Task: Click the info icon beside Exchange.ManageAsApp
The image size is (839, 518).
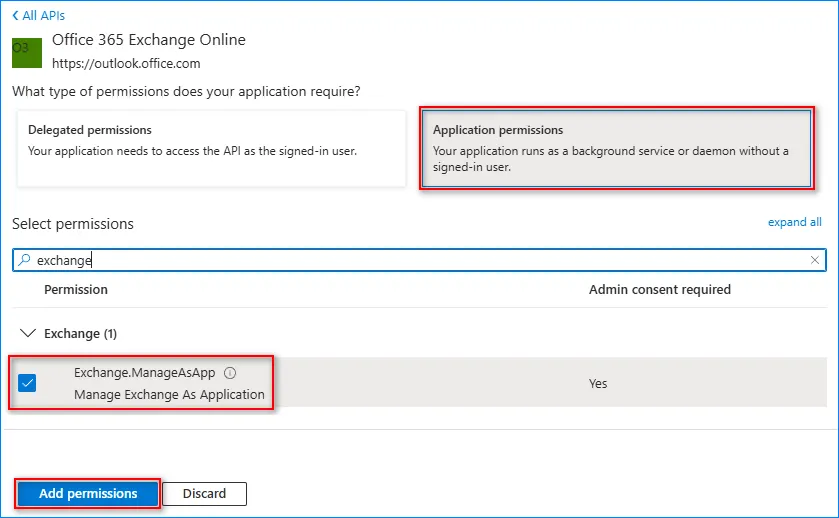Action: click(230, 373)
